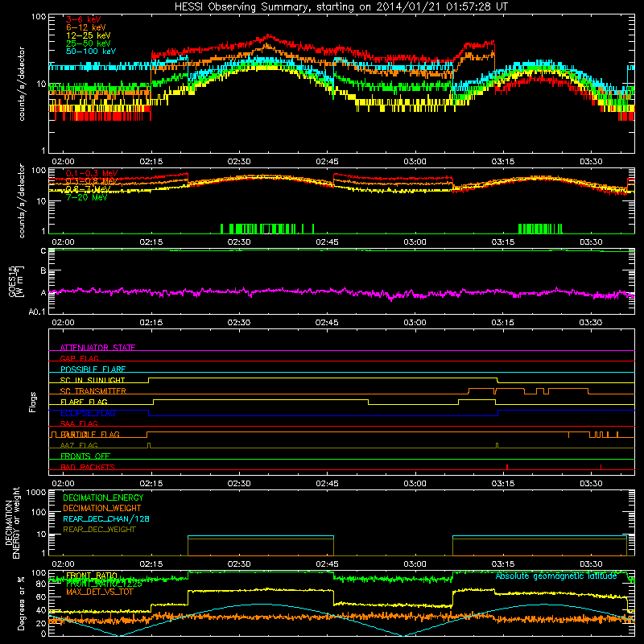Viewport: 644px width, 644px height.
Task: Select the SC_IN_SUNLIGHT flag label
Action: (93, 380)
